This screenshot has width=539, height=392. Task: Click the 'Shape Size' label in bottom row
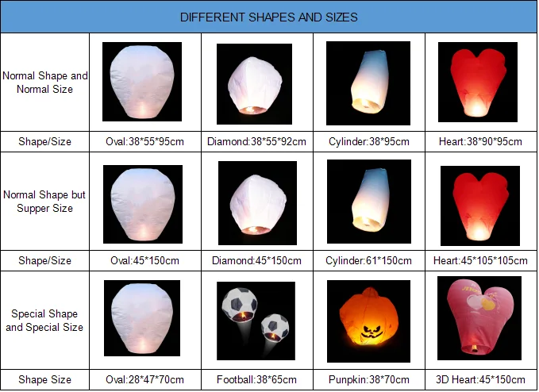(x=44, y=379)
